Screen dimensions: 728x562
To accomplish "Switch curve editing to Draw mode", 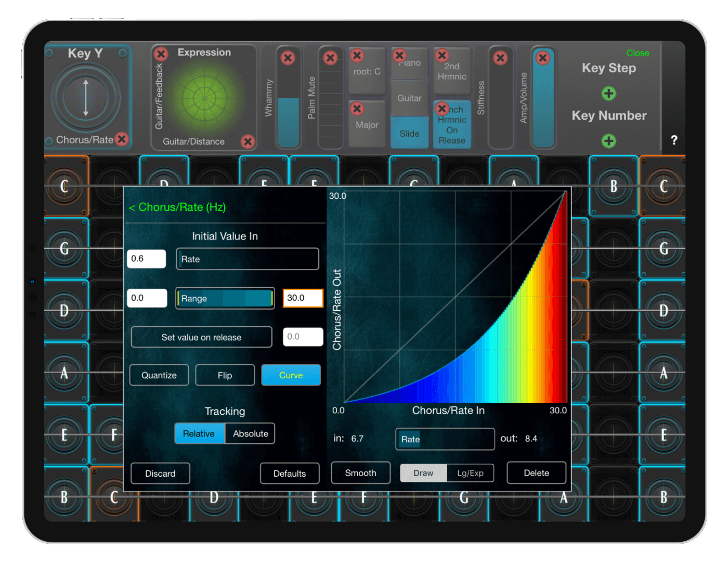I will pyautogui.click(x=423, y=473).
